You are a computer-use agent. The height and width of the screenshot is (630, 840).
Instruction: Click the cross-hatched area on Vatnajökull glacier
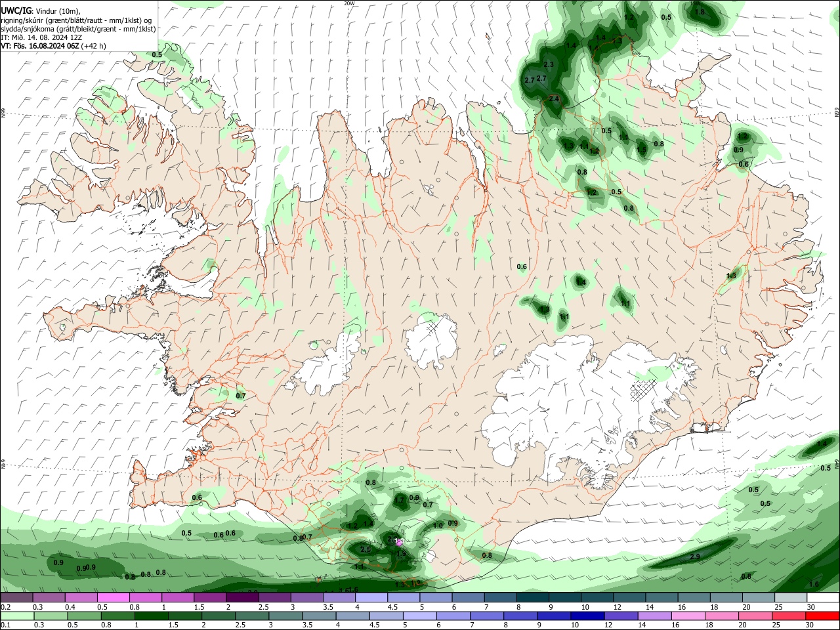[643, 389]
